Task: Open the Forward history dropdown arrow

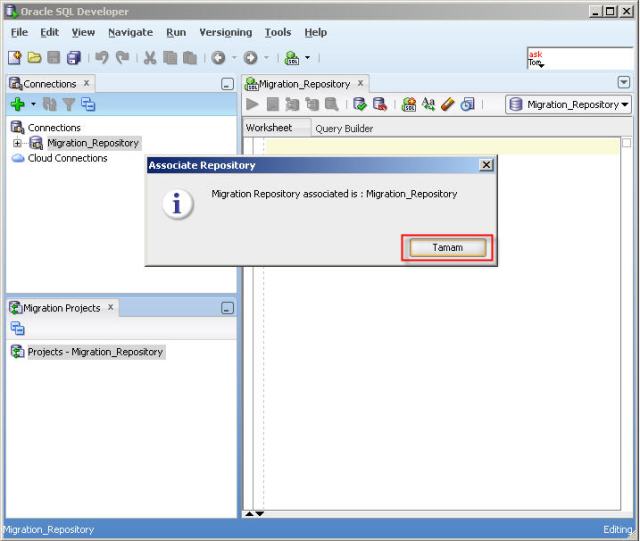Action: [x=266, y=58]
